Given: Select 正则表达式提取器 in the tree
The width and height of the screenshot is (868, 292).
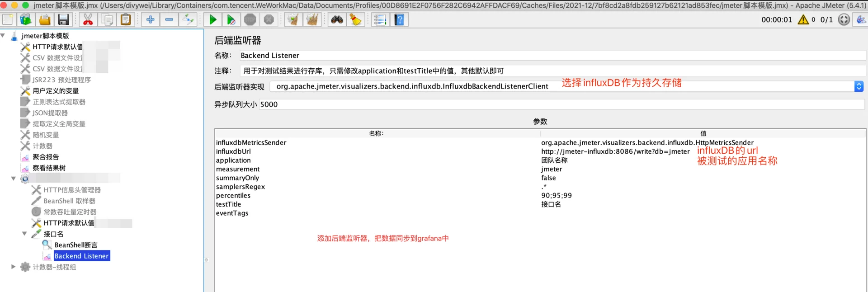Looking at the screenshot, I should pyautogui.click(x=59, y=102).
